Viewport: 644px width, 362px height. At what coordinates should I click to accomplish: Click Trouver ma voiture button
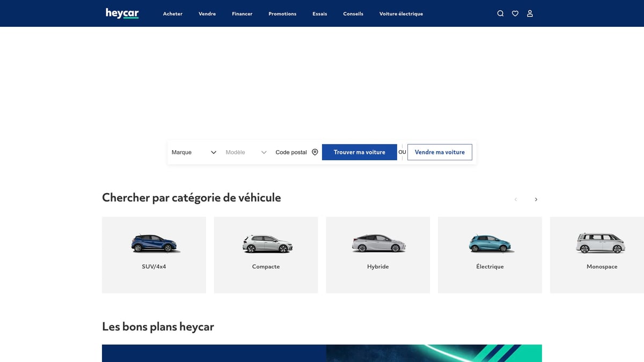[360, 152]
